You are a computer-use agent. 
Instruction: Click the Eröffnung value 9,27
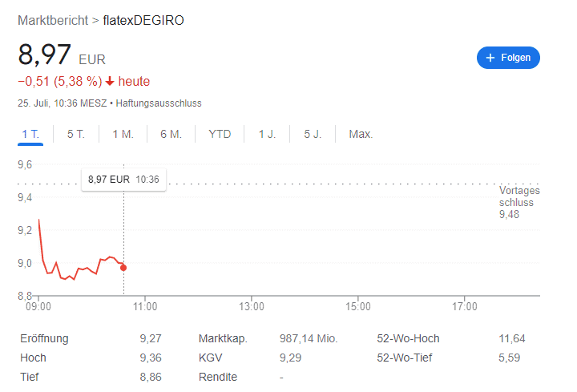[151, 338]
